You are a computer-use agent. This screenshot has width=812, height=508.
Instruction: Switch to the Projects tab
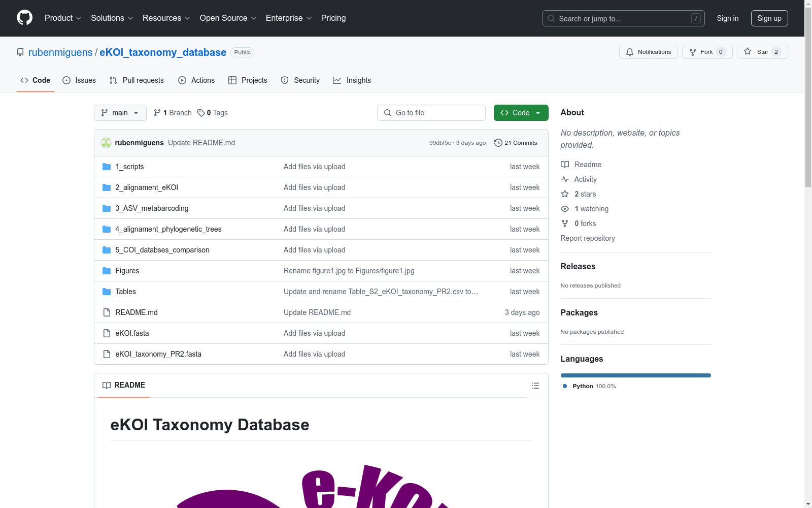248,80
